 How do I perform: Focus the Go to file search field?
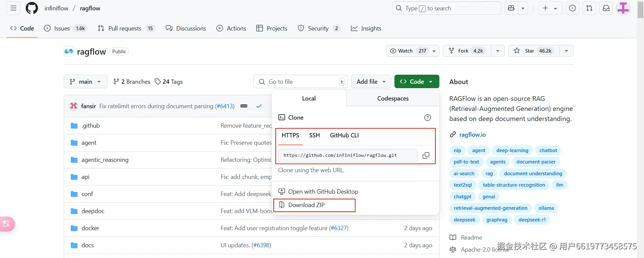click(x=301, y=81)
